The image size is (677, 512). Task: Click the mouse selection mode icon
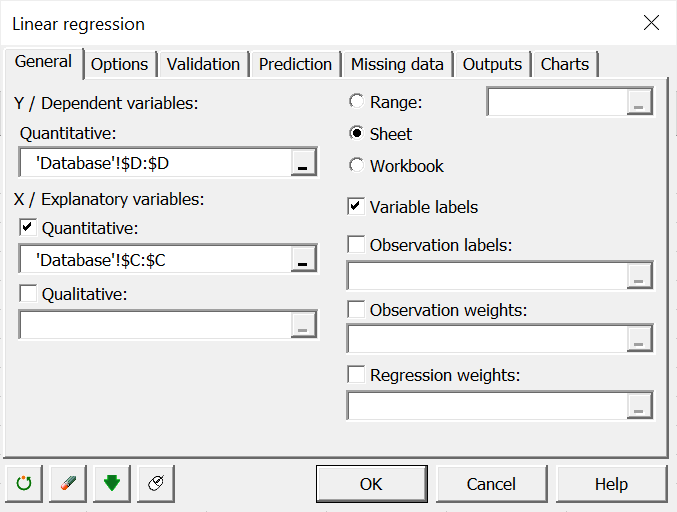156,484
